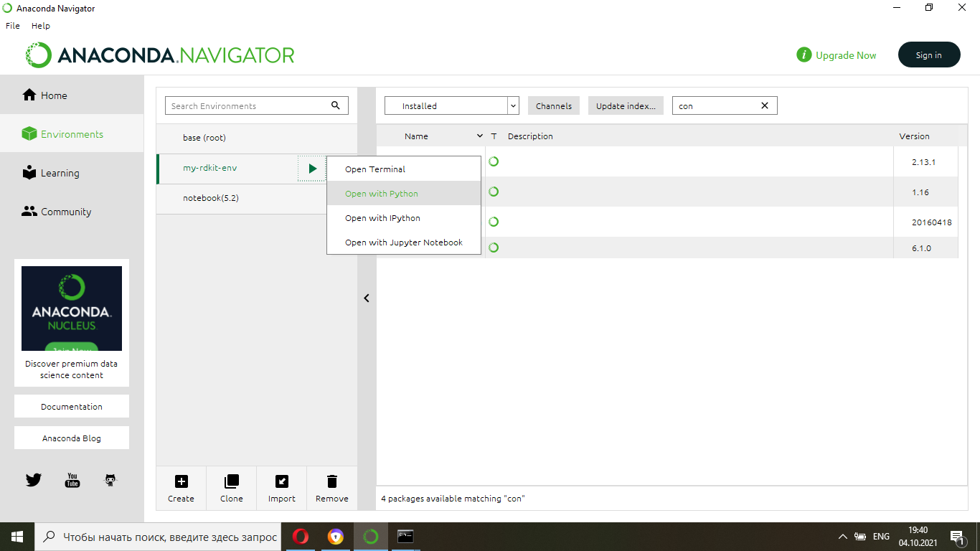Click the Channels button
The width and height of the screenshot is (980, 551).
(x=554, y=105)
